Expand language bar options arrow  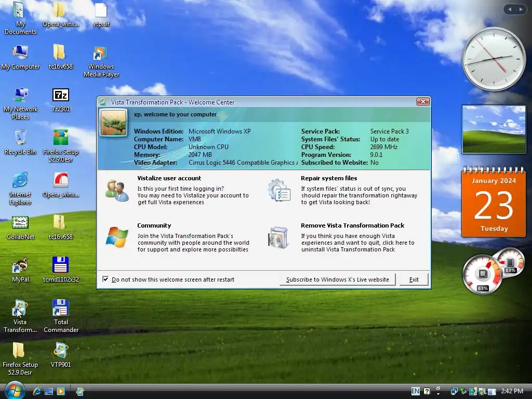[438, 394]
